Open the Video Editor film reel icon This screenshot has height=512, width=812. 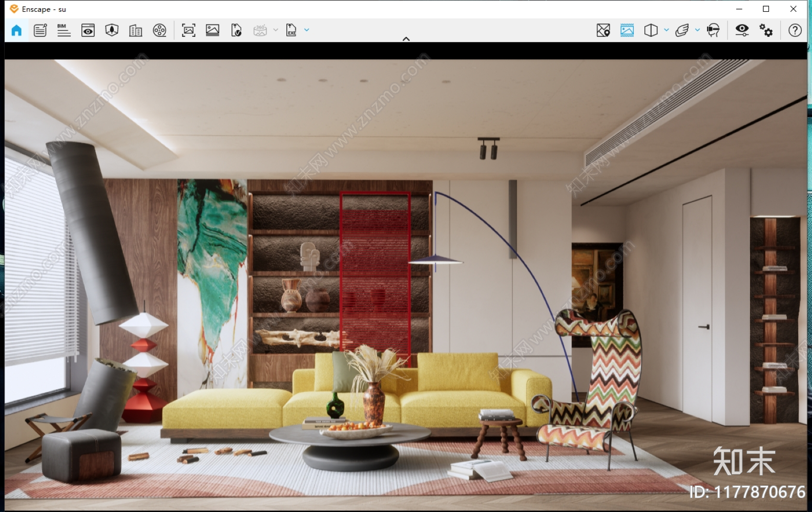pos(160,30)
